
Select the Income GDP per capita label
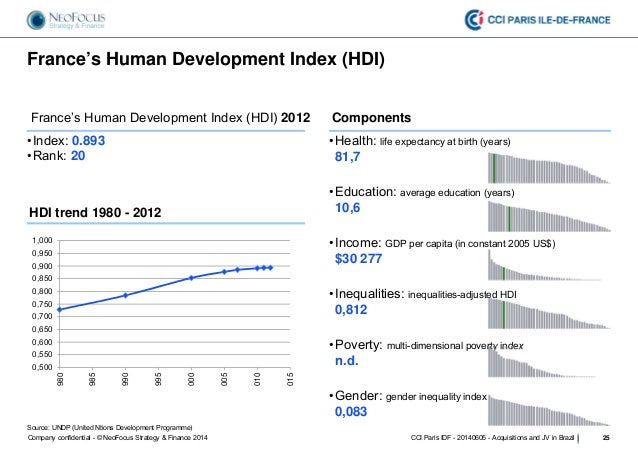(x=445, y=243)
